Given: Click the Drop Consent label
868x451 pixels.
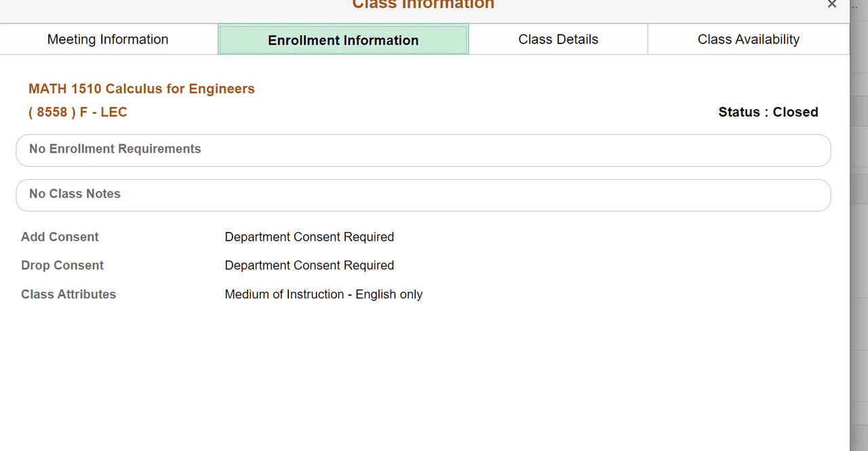Looking at the screenshot, I should (62, 265).
